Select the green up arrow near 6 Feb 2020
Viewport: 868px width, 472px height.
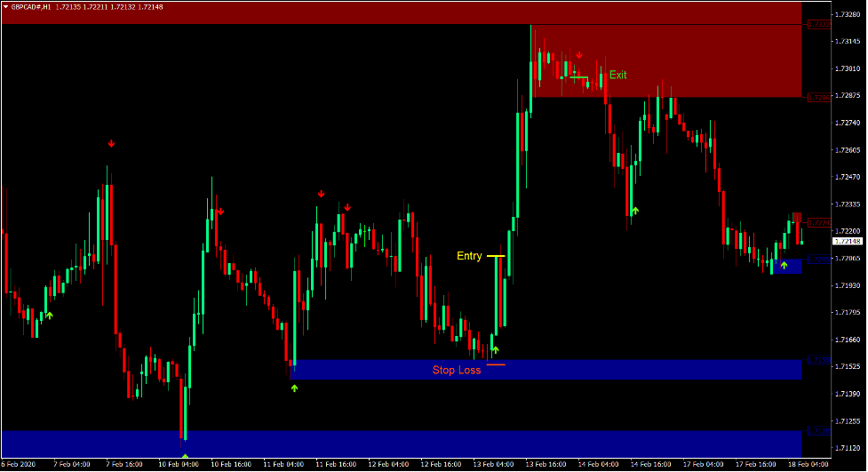pyautogui.click(x=50, y=315)
